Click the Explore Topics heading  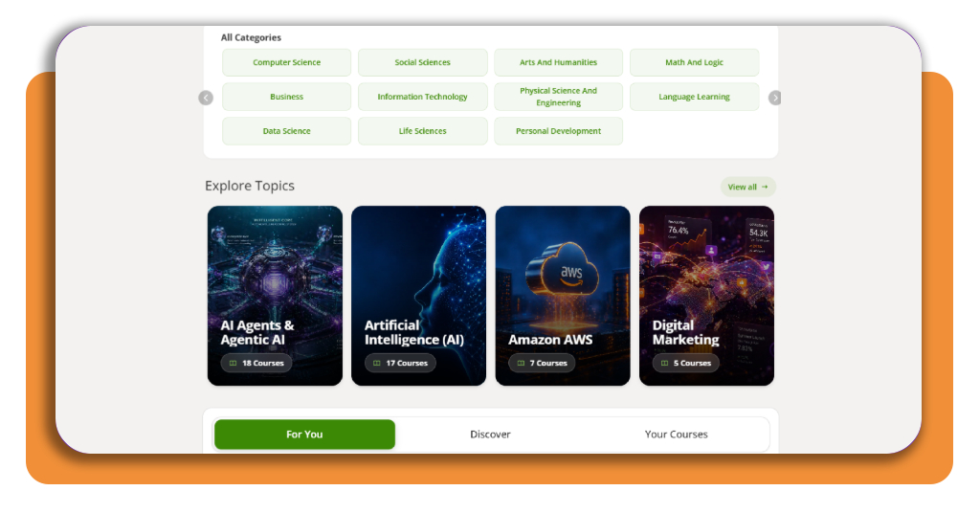pyautogui.click(x=250, y=186)
